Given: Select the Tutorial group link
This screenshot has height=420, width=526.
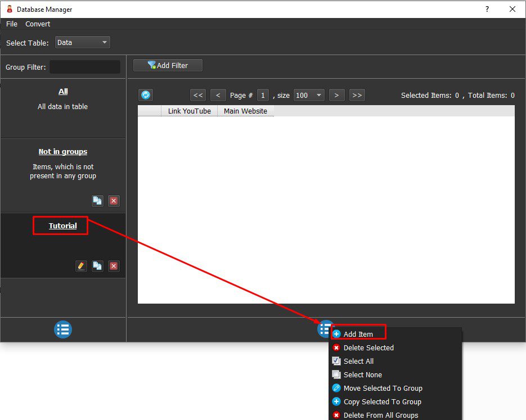Looking at the screenshot, I should (x=63, y=226).
